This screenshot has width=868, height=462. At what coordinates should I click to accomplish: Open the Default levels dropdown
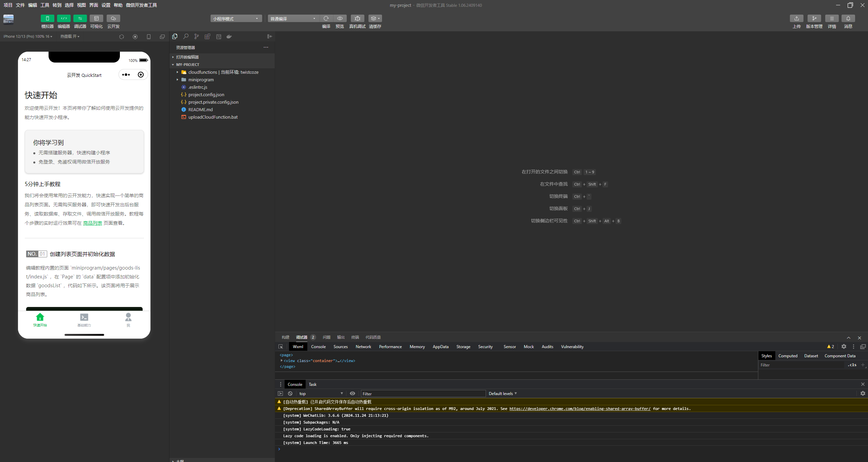point(503,393)
